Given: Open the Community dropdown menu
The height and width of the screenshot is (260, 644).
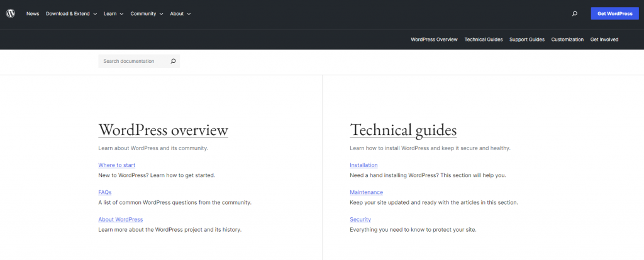Looking at the screenshot, I should pyautogui.click(x=147, y=14).
